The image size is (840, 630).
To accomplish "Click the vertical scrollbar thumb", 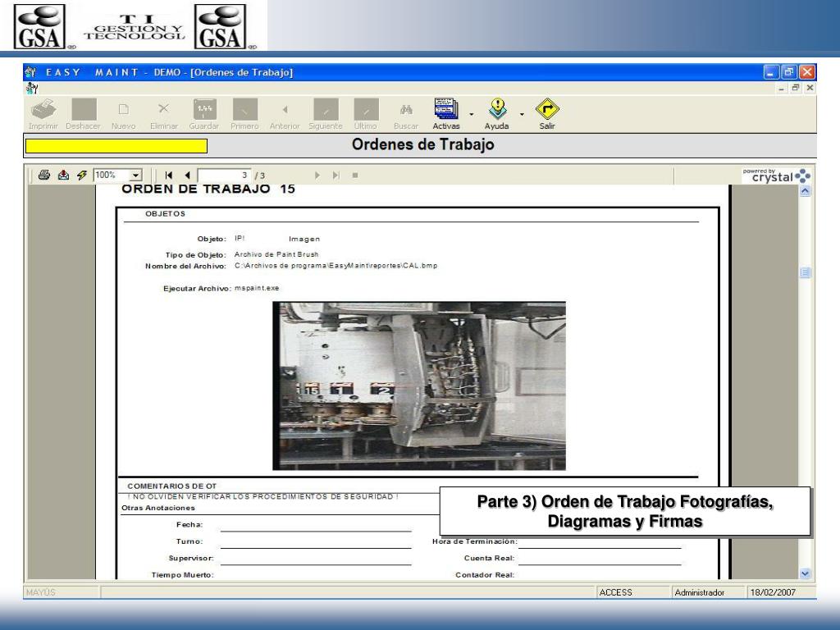I will 806,272.
